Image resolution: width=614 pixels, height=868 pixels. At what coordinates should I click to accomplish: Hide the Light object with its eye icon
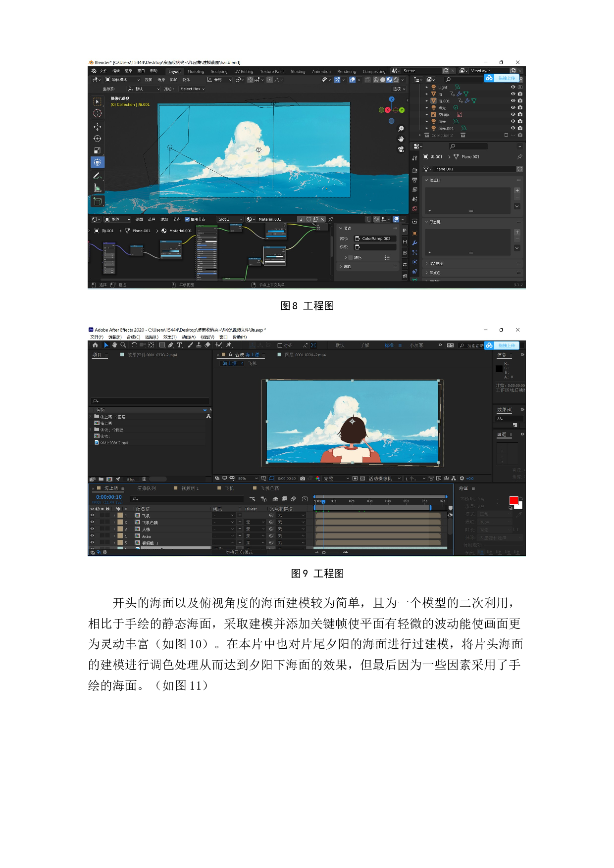[x=513, y=87]
